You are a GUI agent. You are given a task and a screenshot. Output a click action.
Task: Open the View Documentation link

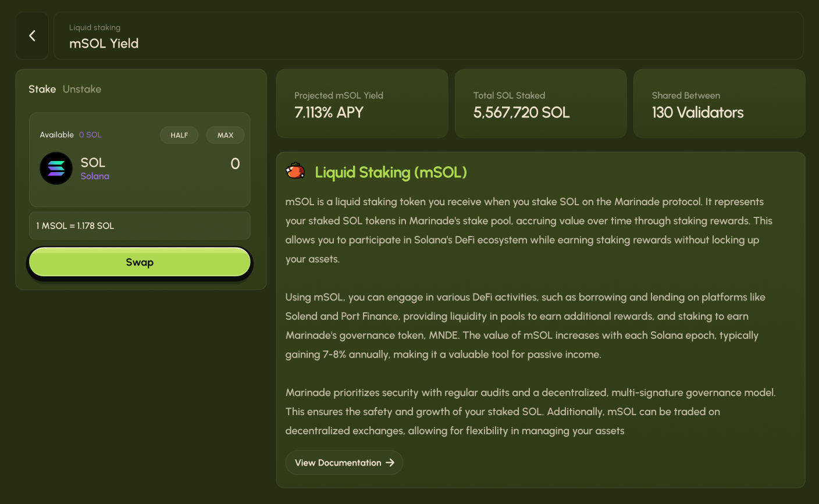tap(338, 463)
